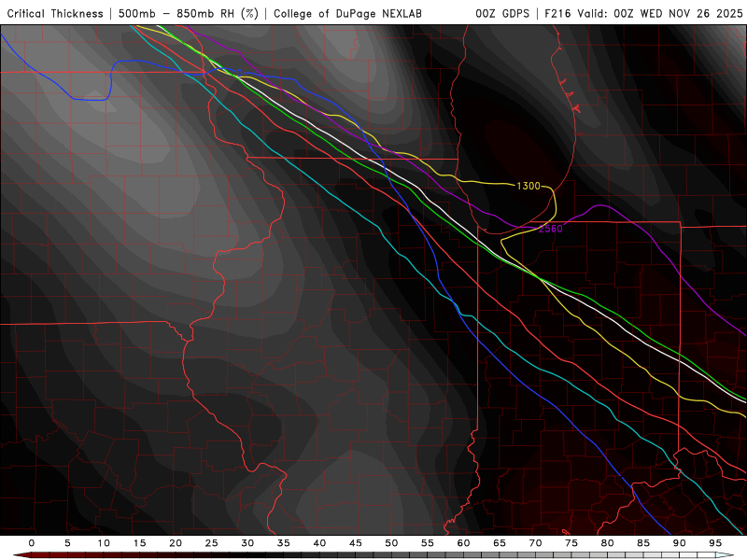Select the "5" tick on the color scale
This screenshot has height=560, width=747.
(67, 543)
